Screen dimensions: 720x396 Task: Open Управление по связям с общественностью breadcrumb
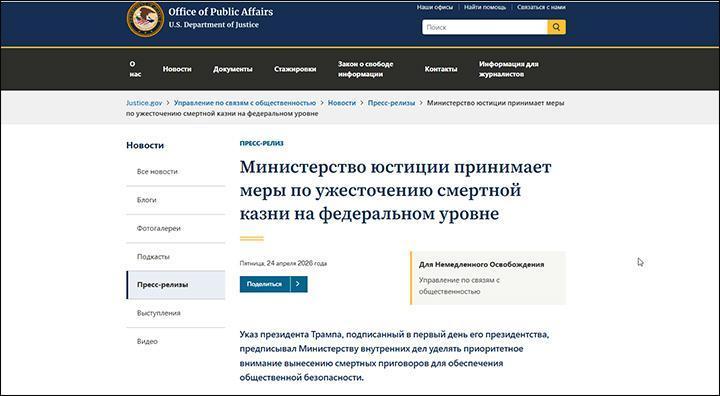245,103
